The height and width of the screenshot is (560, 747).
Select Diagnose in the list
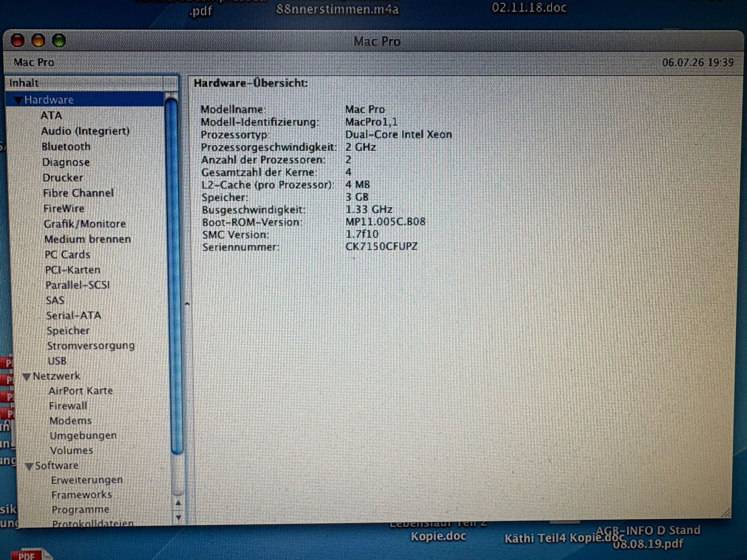[x=66, y=162]
